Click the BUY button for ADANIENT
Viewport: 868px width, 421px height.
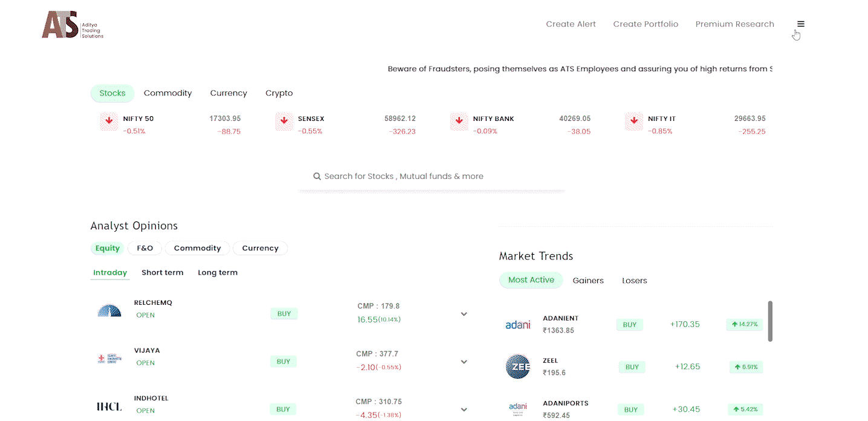[x=630, y=325]
